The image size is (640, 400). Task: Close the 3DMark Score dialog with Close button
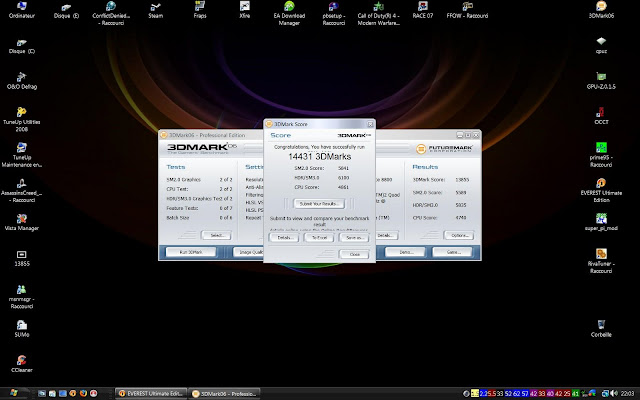tap(354, 254)
